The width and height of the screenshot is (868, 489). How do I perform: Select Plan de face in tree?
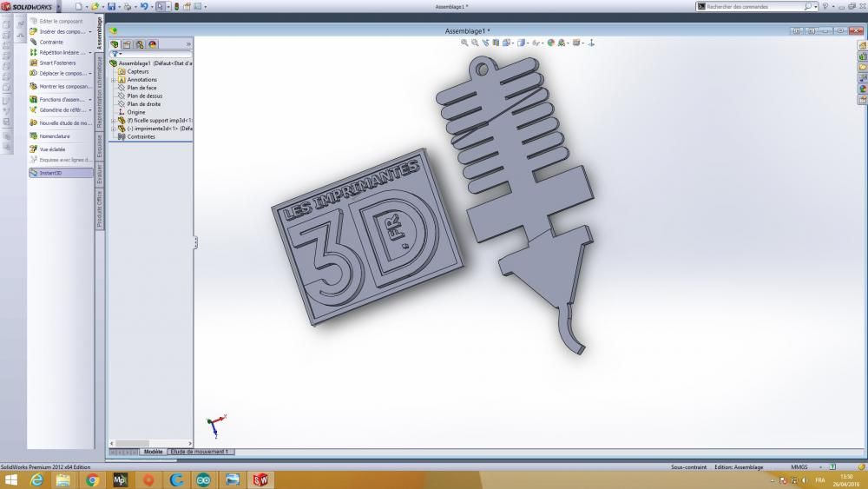[138, 88]
